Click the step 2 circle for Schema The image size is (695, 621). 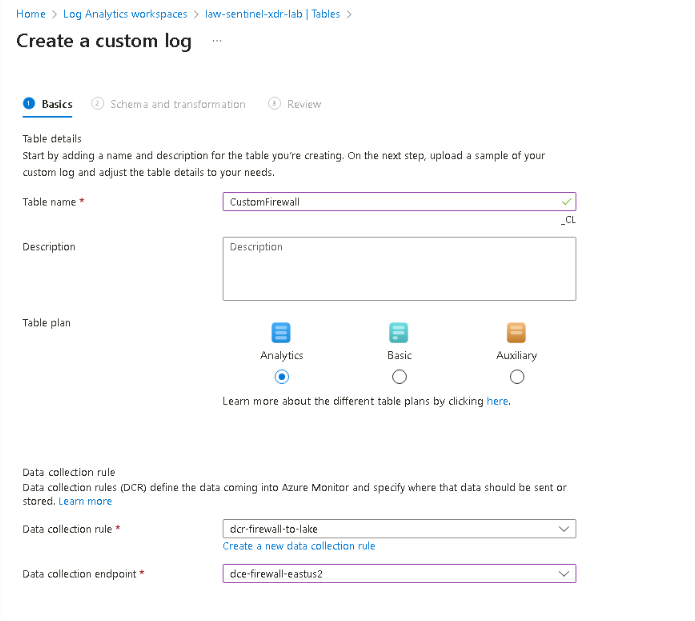97,104
